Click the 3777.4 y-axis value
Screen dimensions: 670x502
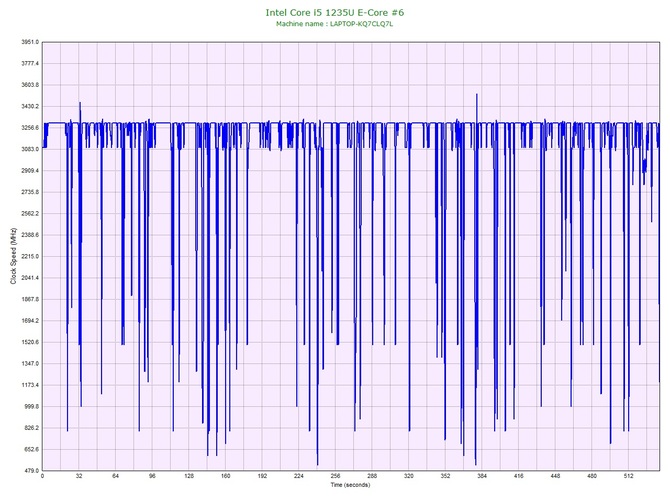(x=30, y=64)
